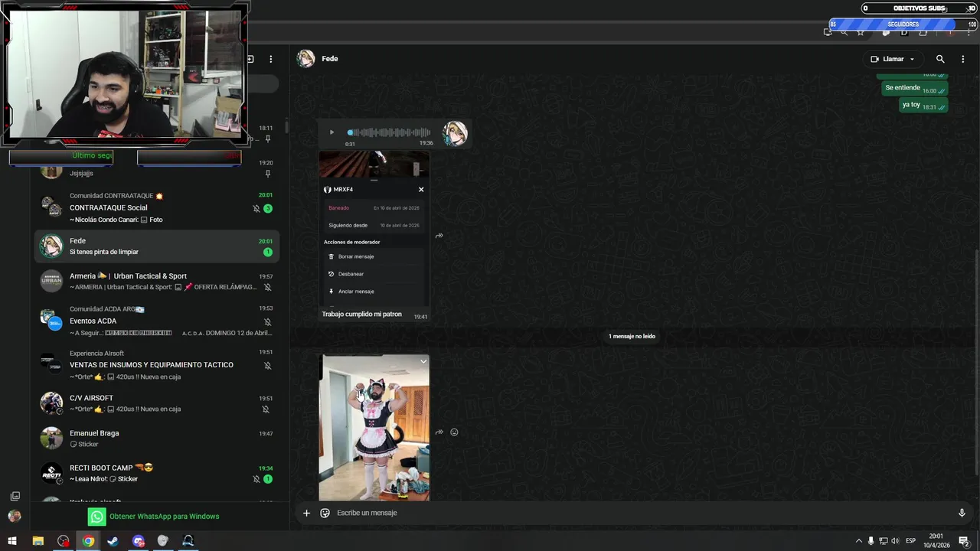Open the Fede chat three-dot menu
980x551 pixels.
tap(963, 59)
